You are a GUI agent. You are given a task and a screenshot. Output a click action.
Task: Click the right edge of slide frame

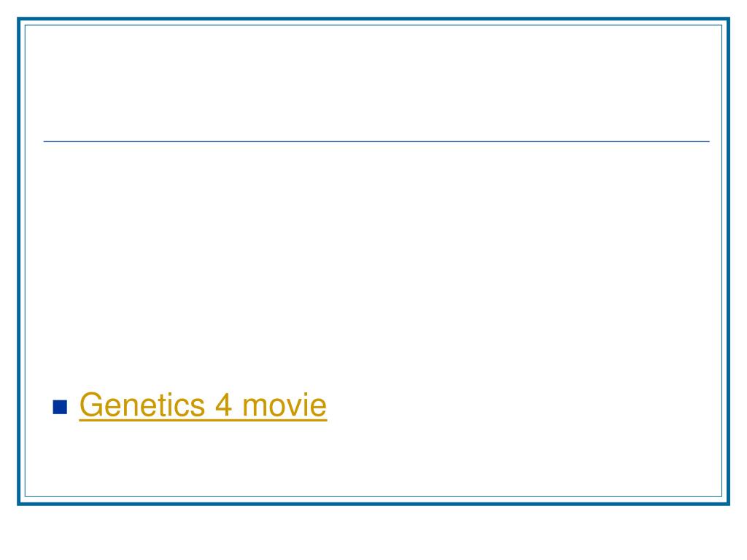729,261
